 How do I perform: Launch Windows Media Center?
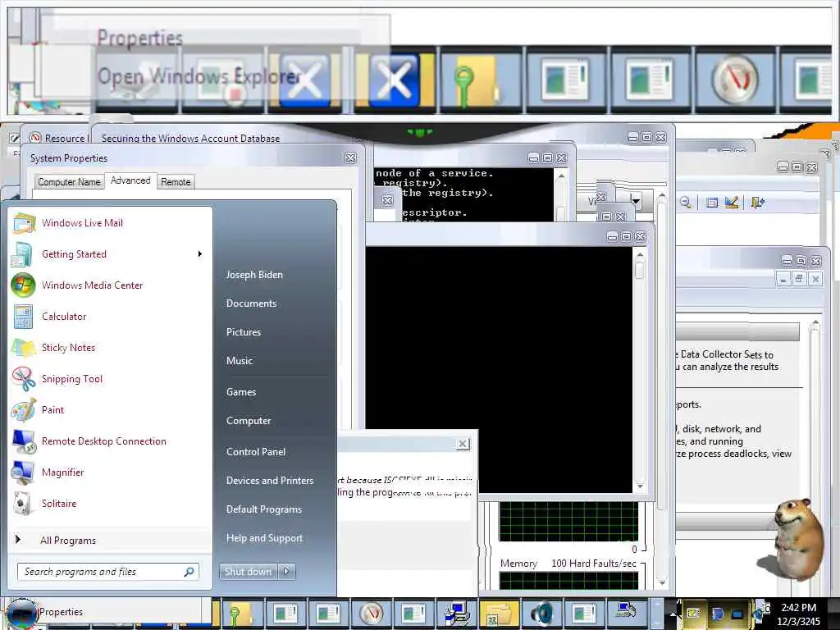[110, 285]
